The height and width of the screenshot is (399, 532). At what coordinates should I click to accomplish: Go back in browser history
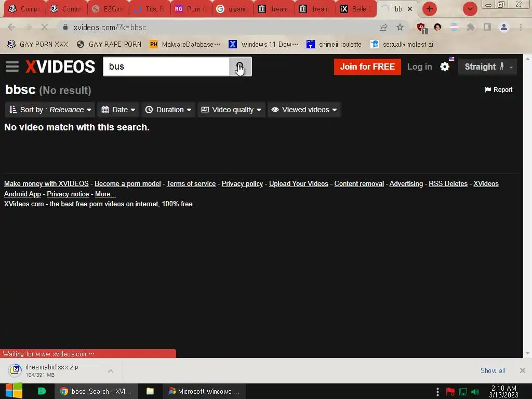11,27
